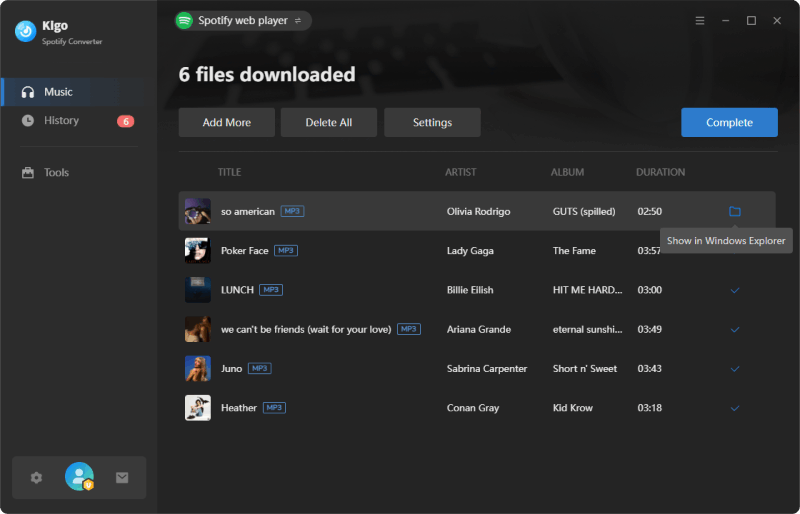800x514 pixels.
Task: Click the so american album cover
Action: point(197,211)
